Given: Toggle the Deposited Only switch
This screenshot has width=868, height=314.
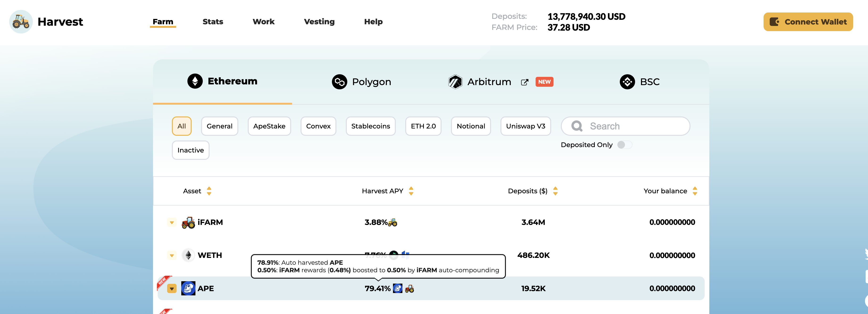Looking at the screenshot, I should click(x=624, y=145).
